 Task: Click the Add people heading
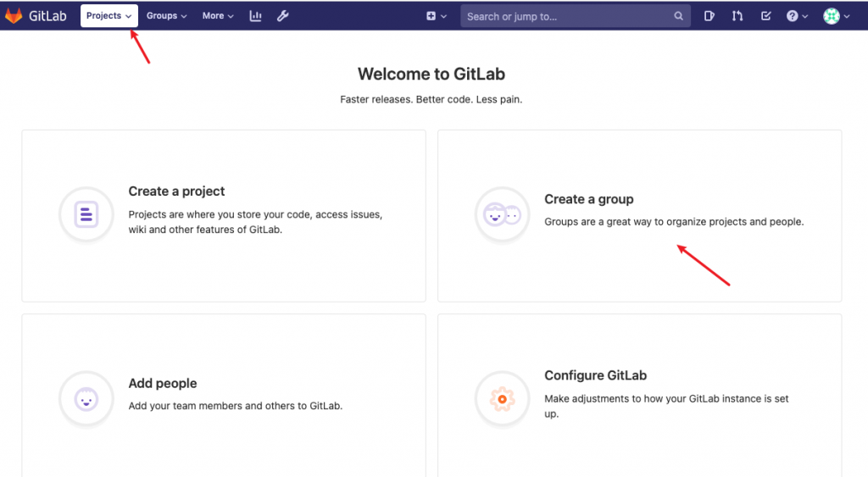tap(163, 383)
